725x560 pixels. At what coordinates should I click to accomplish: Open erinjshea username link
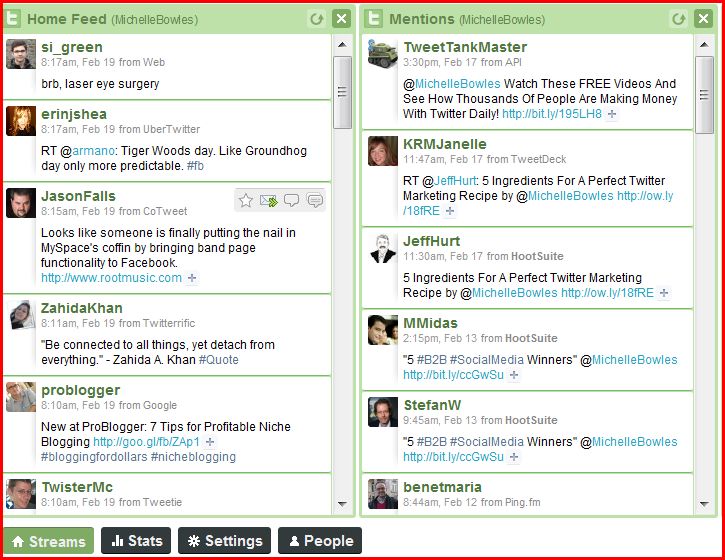[x=74, y=114]
